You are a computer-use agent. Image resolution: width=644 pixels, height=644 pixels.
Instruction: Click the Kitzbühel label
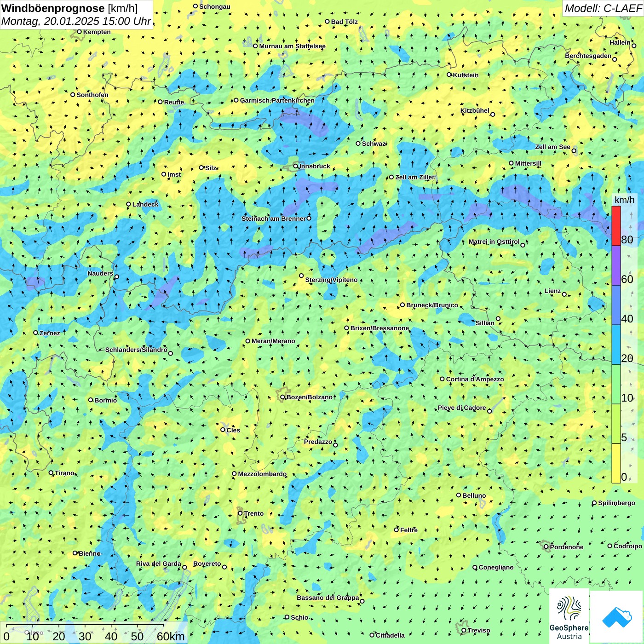(x=475, y=110)
